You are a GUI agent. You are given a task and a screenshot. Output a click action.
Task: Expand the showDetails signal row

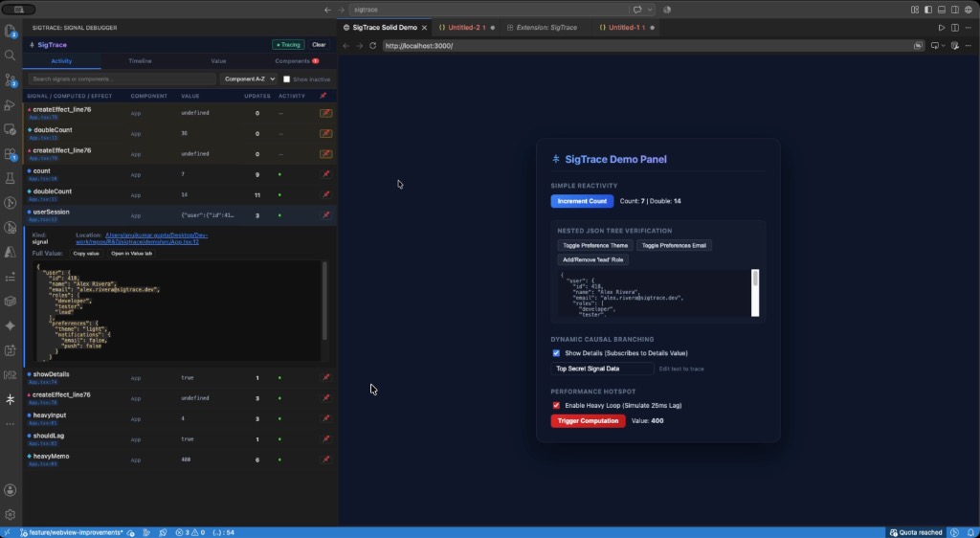pyautogui.click(x=180, y=377)
